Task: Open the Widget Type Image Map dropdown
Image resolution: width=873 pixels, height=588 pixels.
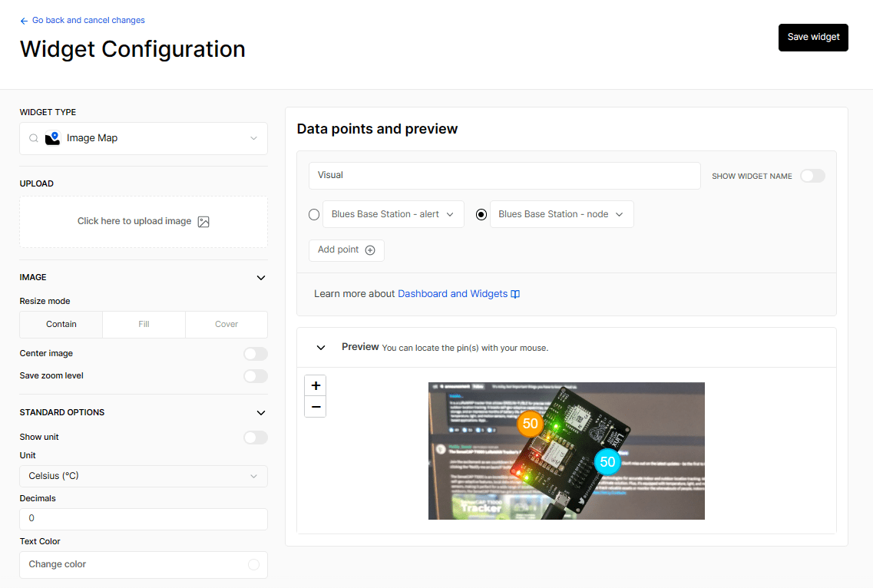Action: [144, 138]
